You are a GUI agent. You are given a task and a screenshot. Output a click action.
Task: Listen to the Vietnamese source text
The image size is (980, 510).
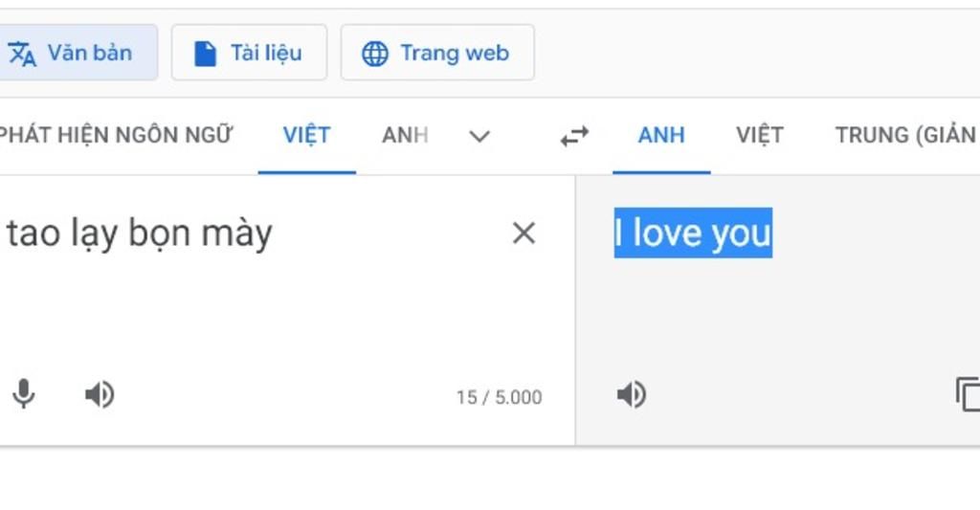100,395
